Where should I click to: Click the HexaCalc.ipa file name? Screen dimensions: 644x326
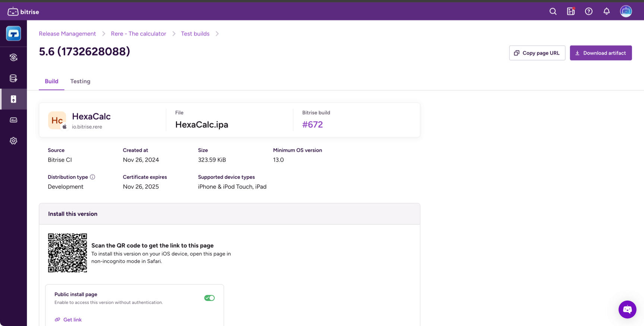(x=202, y=124)
